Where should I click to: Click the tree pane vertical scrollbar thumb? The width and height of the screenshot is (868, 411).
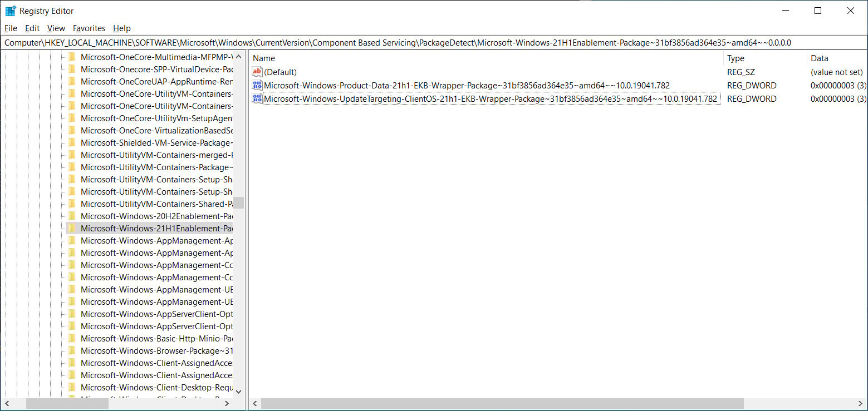(238, 202)
